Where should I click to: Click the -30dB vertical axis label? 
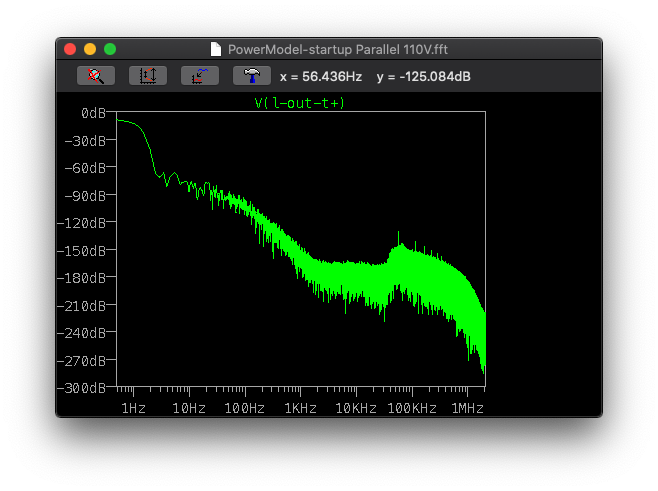[x=85, y=141]
